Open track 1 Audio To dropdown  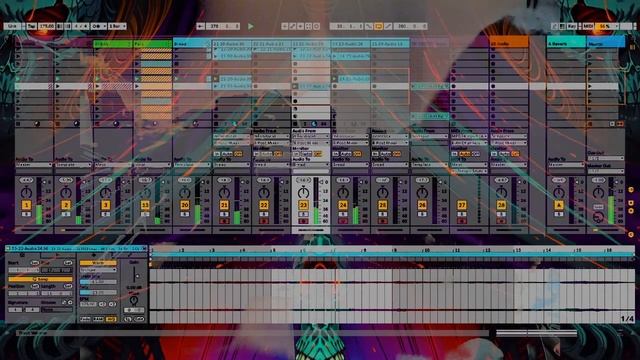coord(34,164)
